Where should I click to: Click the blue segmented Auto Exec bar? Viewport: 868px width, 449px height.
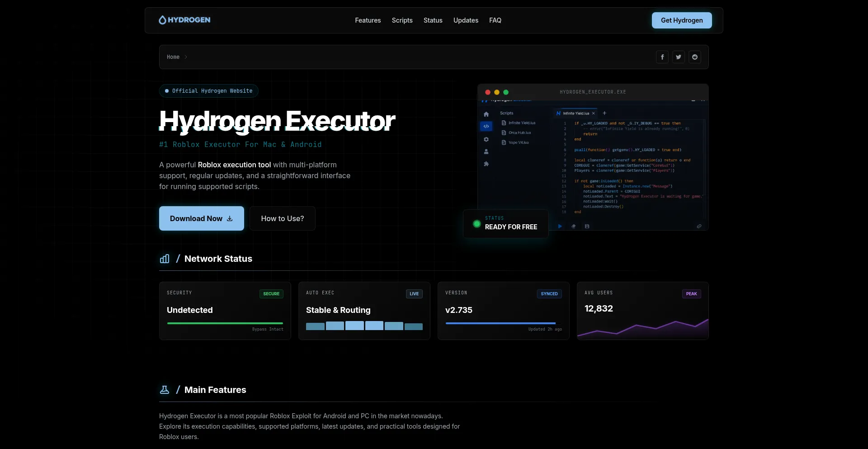[364, 326]
